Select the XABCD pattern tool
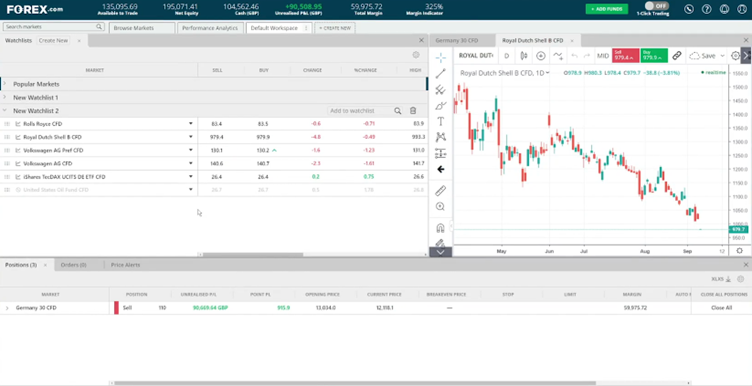Viewport: 752px width, 386px height. tap(441, 137)
